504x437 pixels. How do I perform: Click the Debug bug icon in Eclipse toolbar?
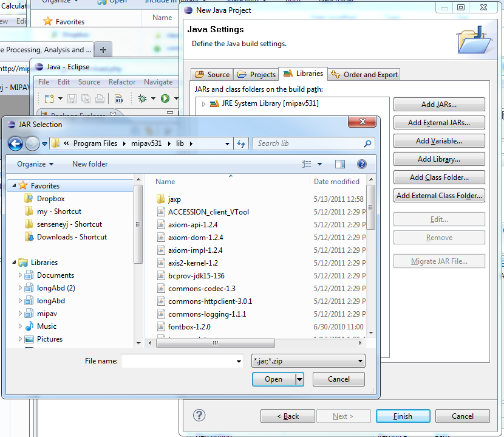pos(142,98)
